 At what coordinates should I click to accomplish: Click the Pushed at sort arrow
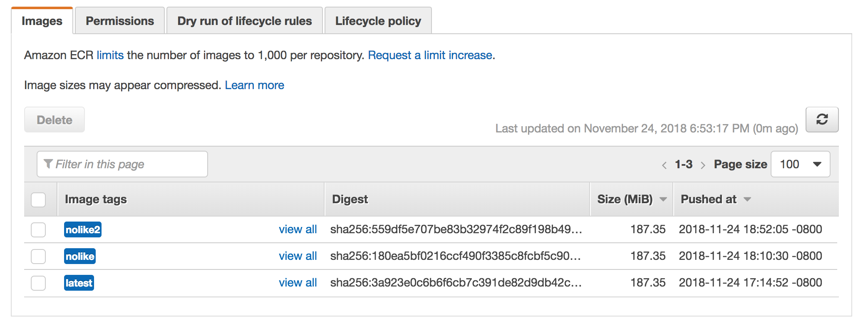(747, 199)
